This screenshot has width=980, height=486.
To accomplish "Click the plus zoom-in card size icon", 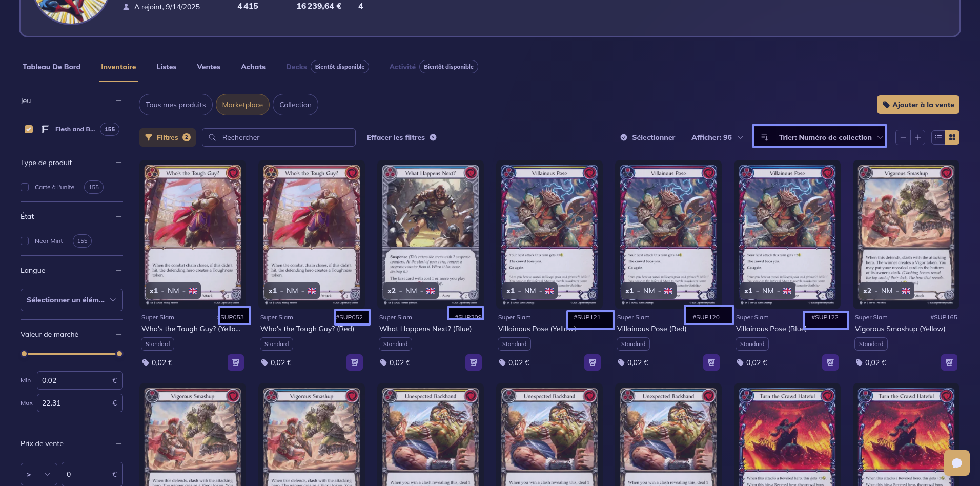I will click(918, 137).
